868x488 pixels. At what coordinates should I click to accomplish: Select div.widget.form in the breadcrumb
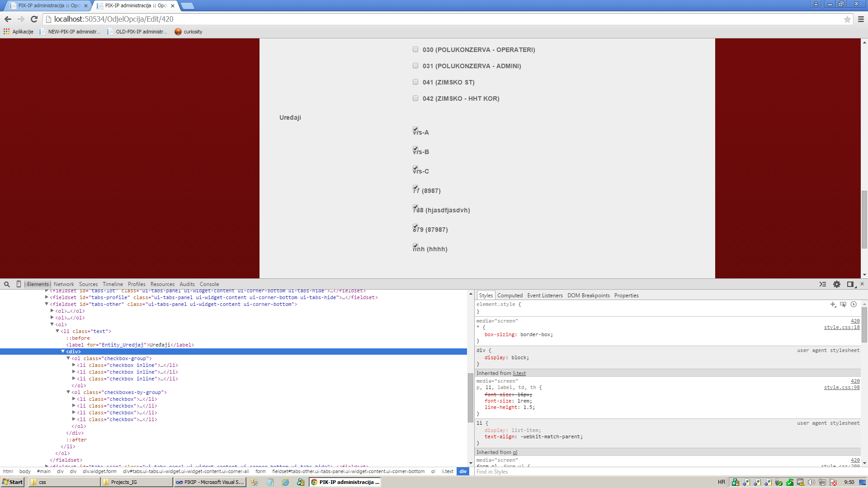click(x=99, y=471)
